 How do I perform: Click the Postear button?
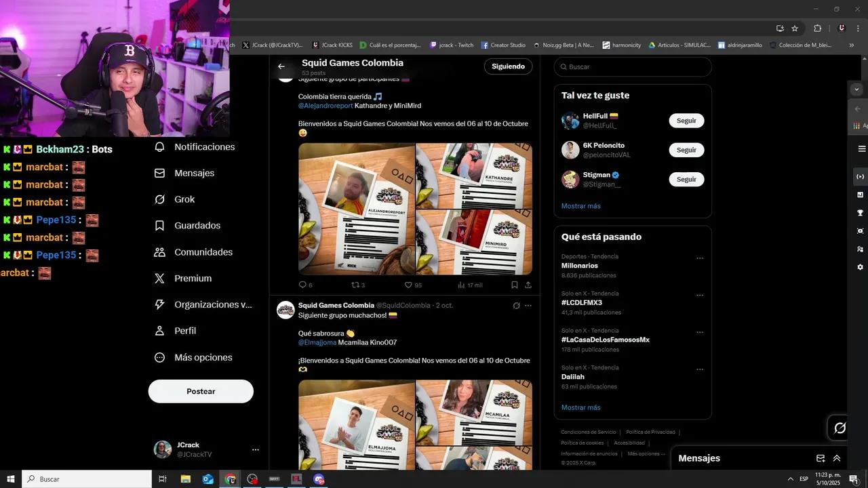coord(201,391)
